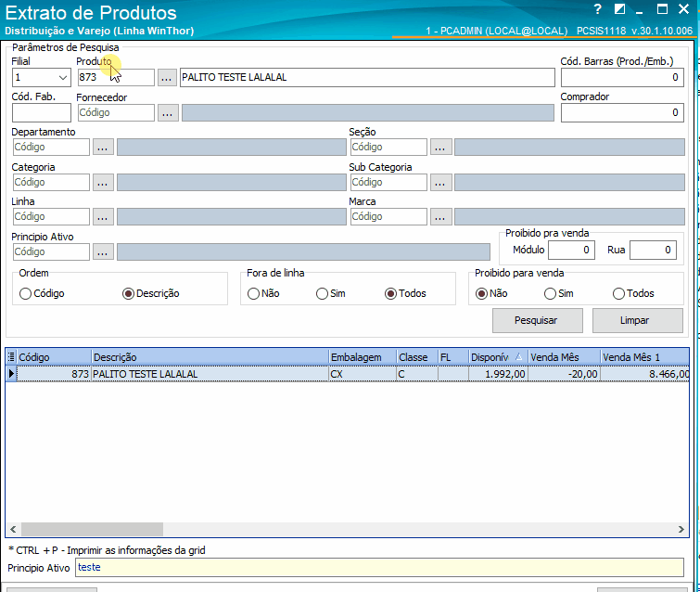
Task: Sort by the Classe column header
Action: pyautogui.click(x=417, y=357)
